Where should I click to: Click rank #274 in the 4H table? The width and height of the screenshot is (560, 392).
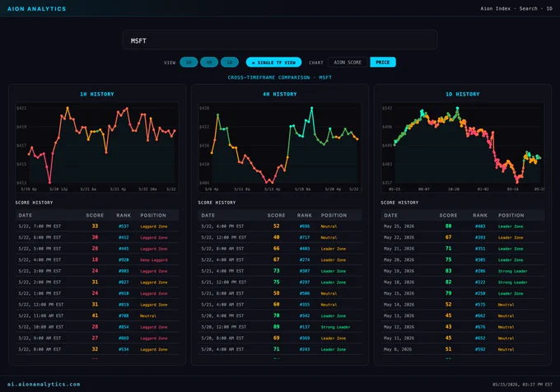[305, 260]
